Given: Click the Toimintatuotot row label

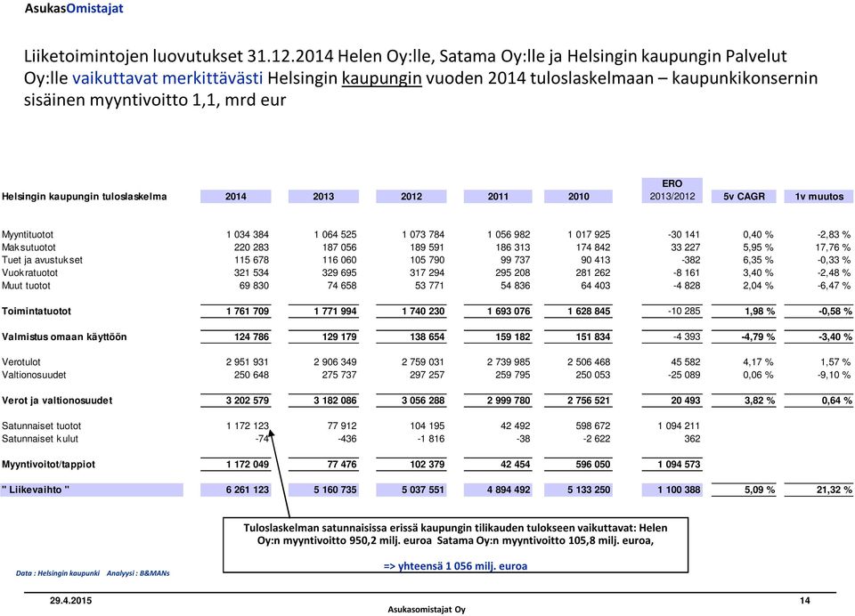Looking at the screenshot, I should pyautogui.click(x=36, y=312).
